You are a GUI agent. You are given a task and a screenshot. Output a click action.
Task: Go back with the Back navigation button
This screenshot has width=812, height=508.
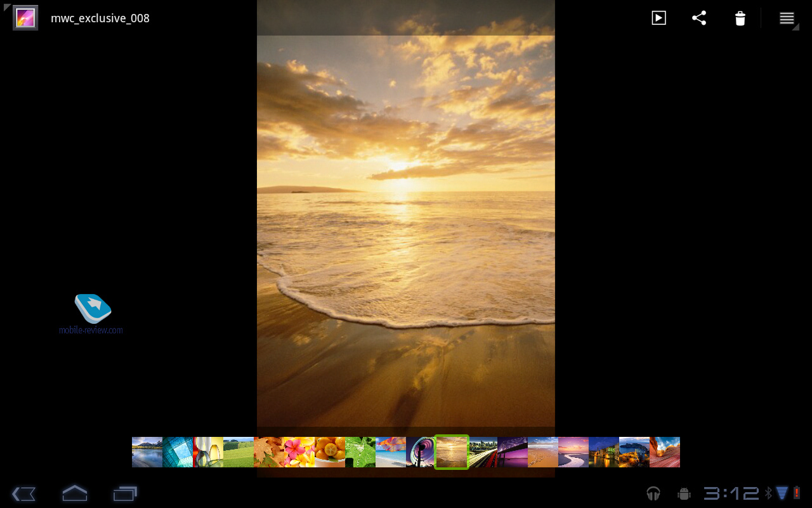click(23, 493)
